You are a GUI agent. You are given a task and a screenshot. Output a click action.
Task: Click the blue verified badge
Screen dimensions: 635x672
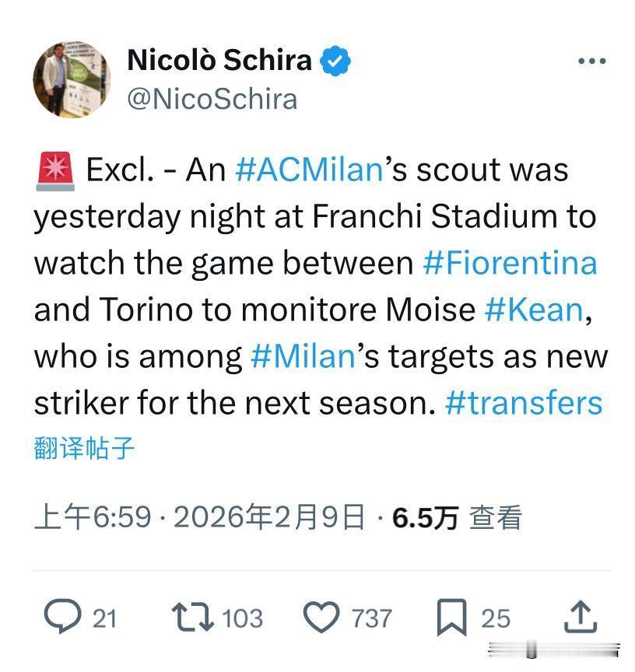click(x=336, y=61)
